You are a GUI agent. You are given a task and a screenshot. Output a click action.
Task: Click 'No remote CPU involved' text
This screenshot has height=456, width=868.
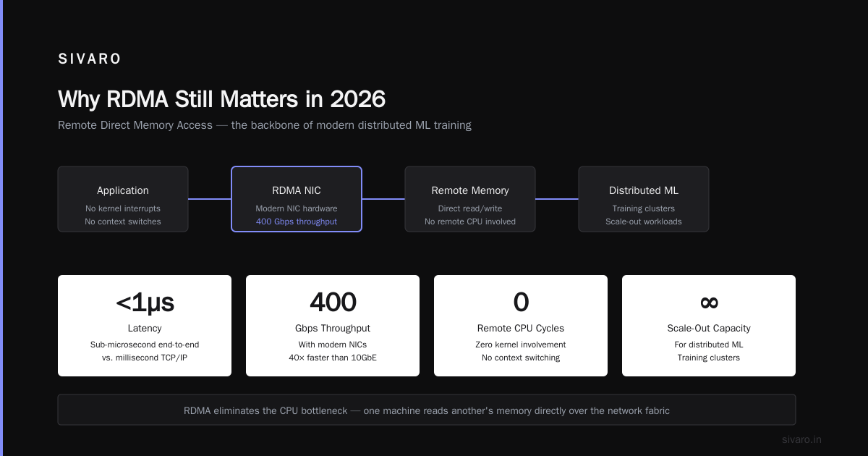pos(470,221)
